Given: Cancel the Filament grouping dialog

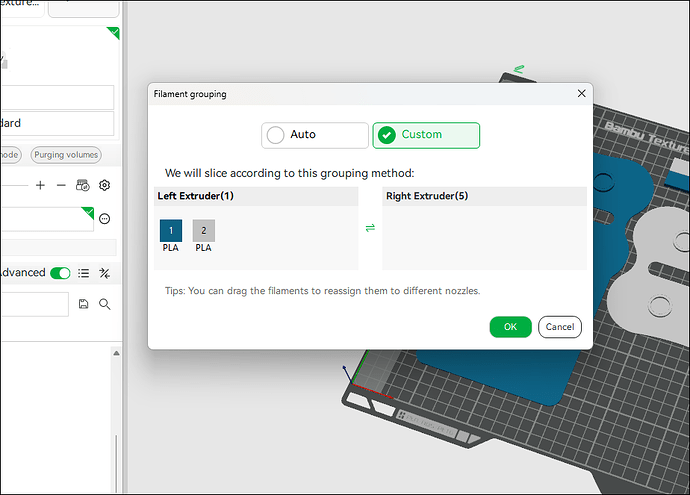Looking at the screenshot, I should tap(560, 327).
